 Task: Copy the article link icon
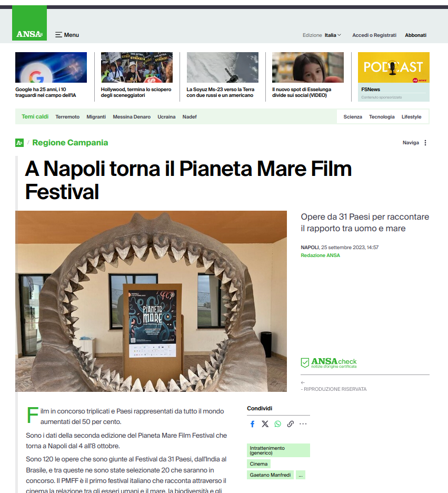pyautogui.click(x=291, y=424)
